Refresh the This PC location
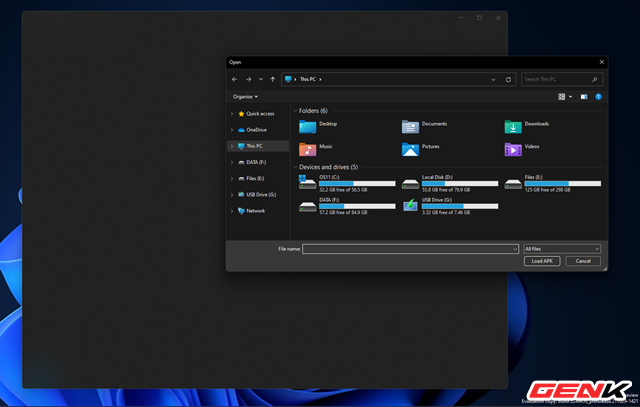The width and height of the screenshot is (640, 407). coord(508,80)
